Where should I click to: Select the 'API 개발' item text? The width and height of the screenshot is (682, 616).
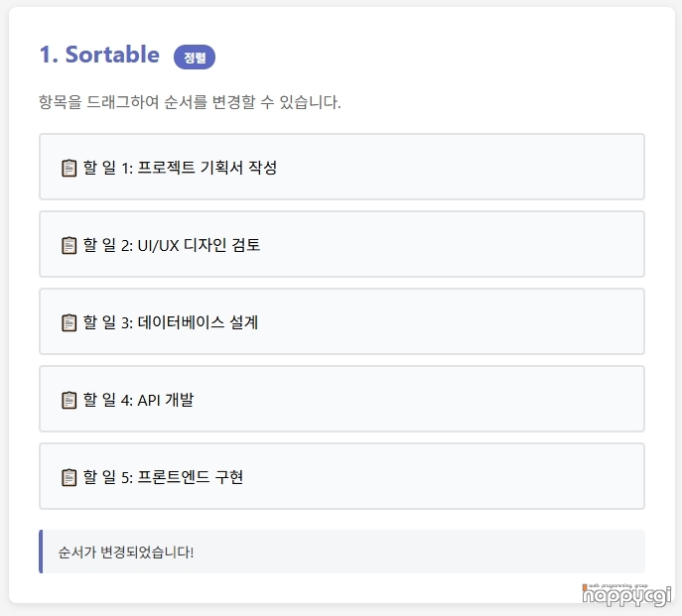(x=166, y=400)
